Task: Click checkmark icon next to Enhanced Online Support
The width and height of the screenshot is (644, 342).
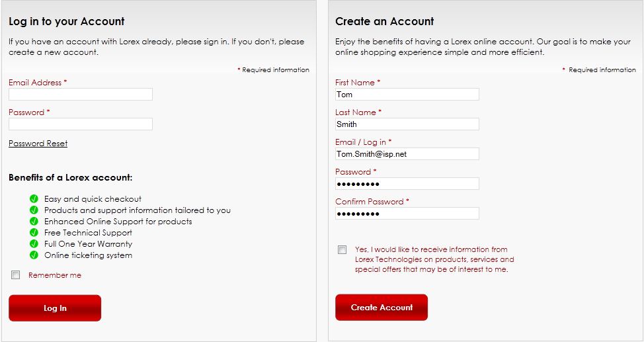Action: [x=34, y=222]
